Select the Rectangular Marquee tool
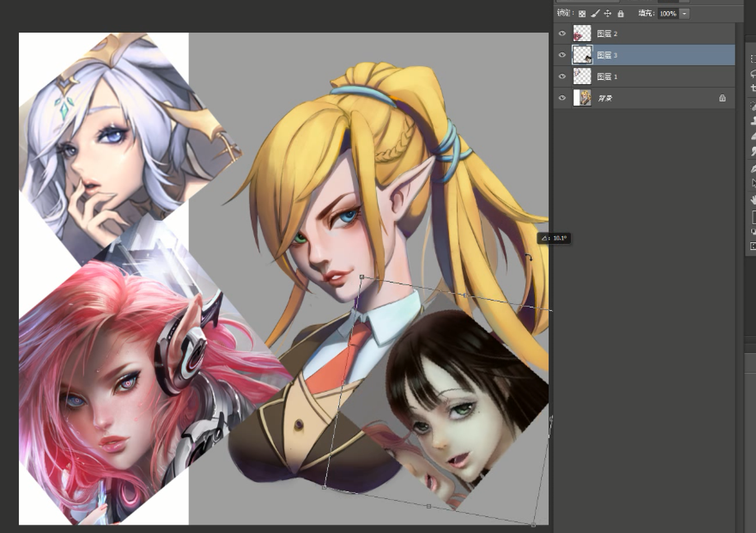The height and width of the screenshot is (533, 756). [753, 59]
